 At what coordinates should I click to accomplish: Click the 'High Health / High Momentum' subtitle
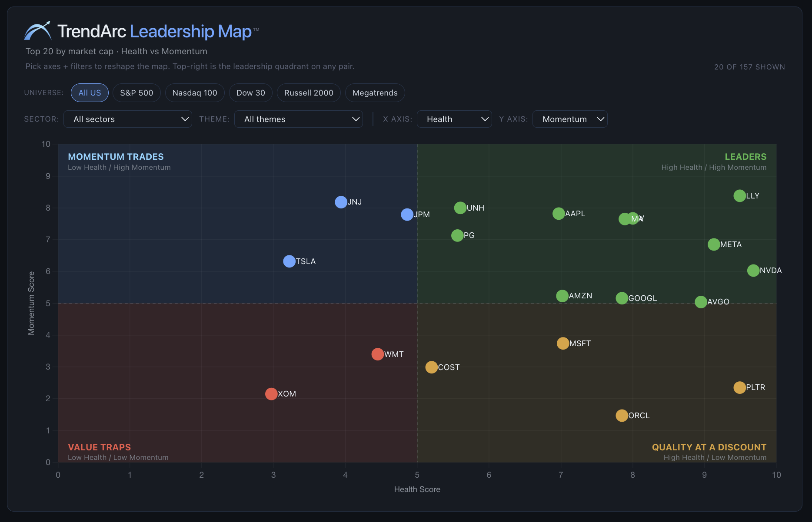click(x=714, y=168)
